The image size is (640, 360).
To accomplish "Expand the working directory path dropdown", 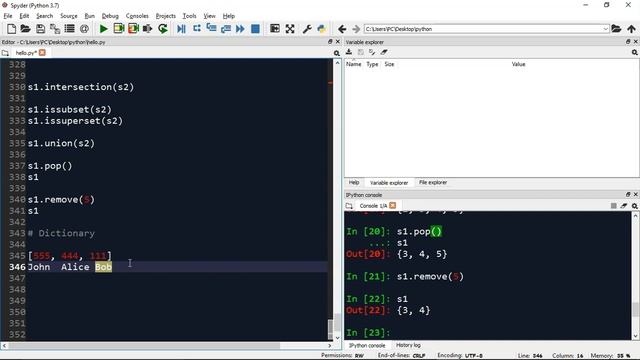I will (605, 29).
